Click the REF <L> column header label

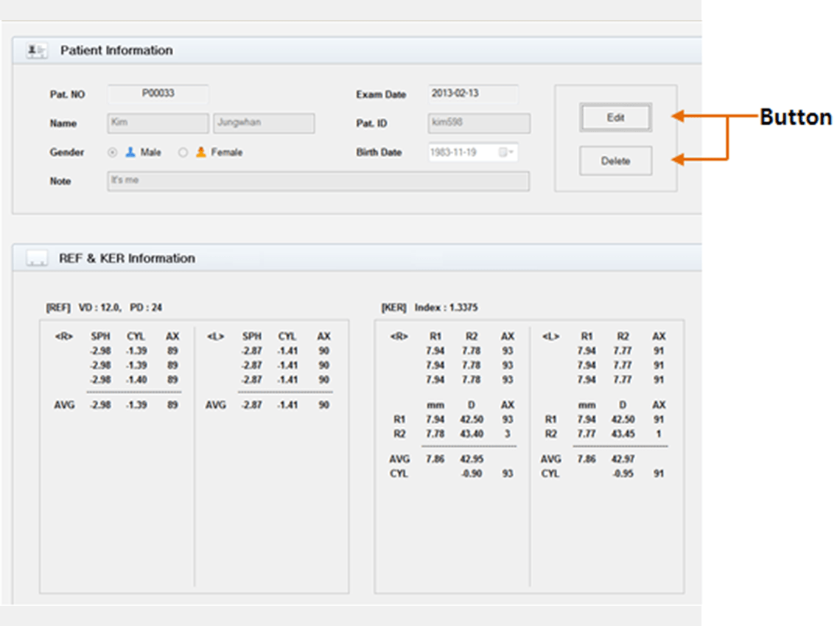click(x=215, y=337)
